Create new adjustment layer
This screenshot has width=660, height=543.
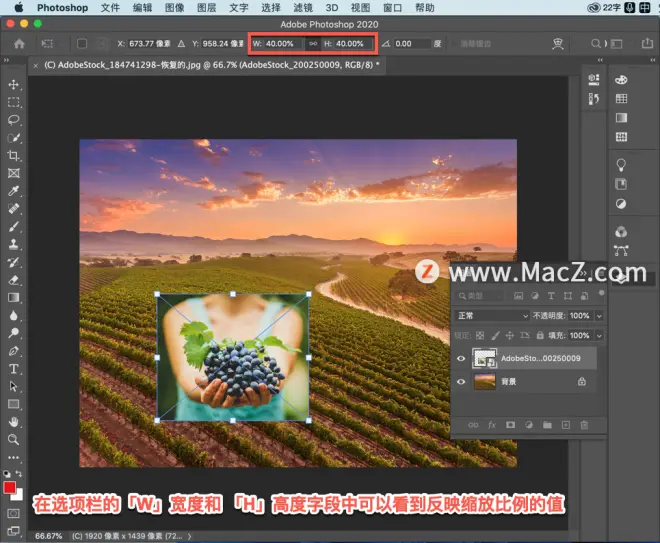point(529,425)
